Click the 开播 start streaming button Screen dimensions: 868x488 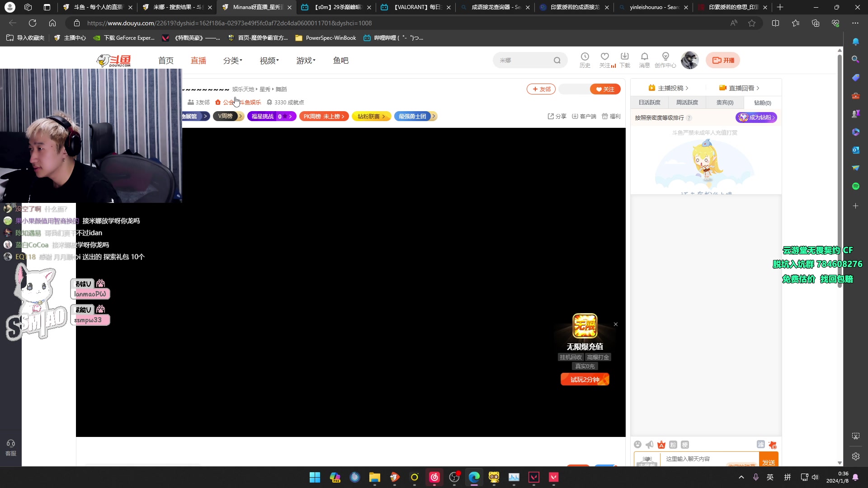click(723, 60)
